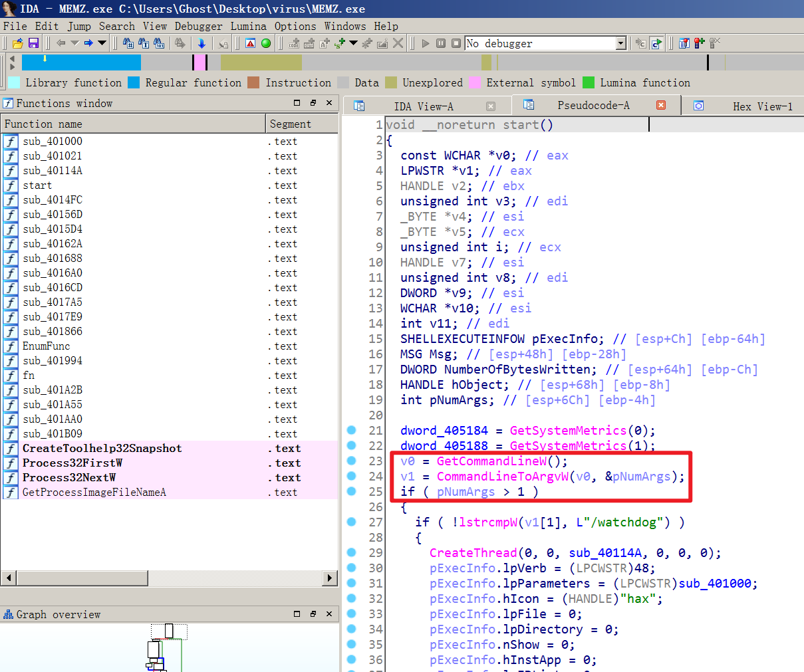The image size is (804, 672).
Task: Click the Open file toolbar icon
Action: point(18,43)
